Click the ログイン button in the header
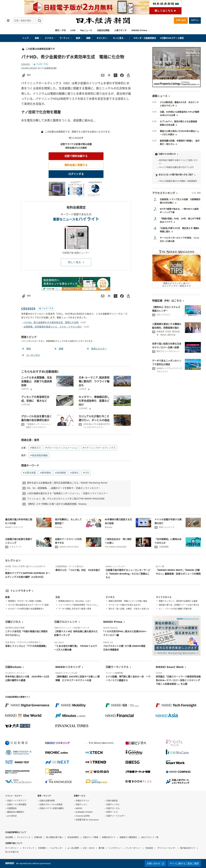Viewport: 206px width, 868px height. 195,20
